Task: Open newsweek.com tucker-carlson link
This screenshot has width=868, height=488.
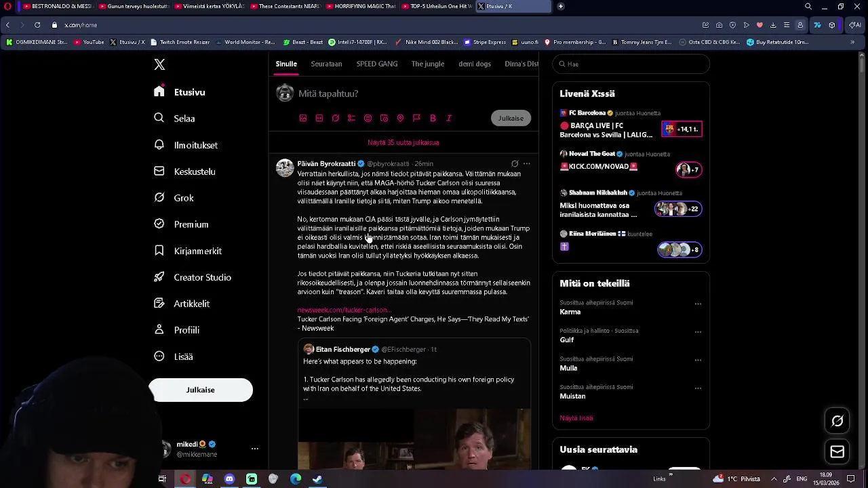Action: [x=344, y=310]
